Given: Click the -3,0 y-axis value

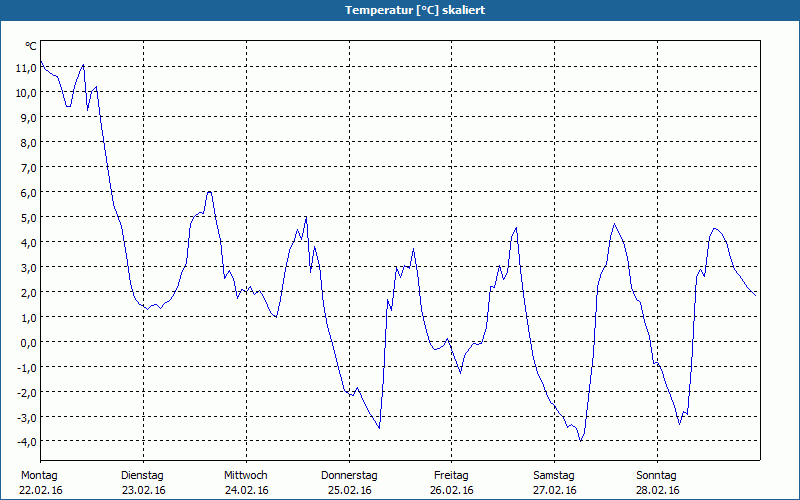Looking at the screenshot, I should click(27, 417).
